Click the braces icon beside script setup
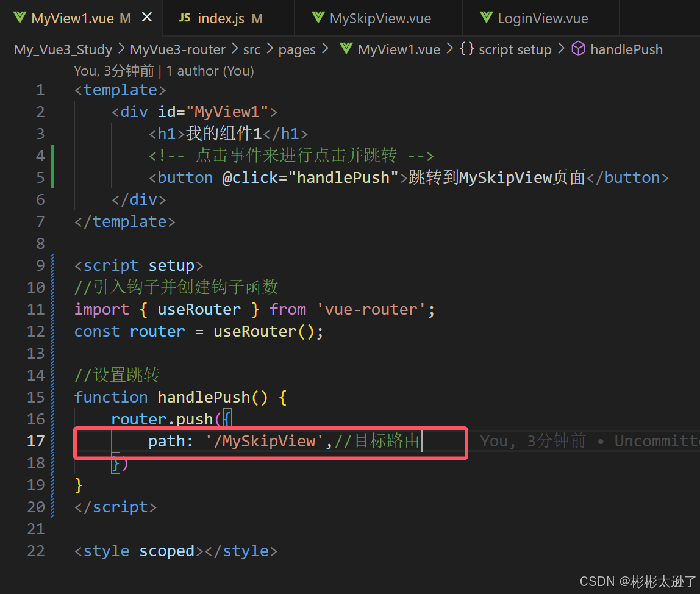 [x=467, y=49]
